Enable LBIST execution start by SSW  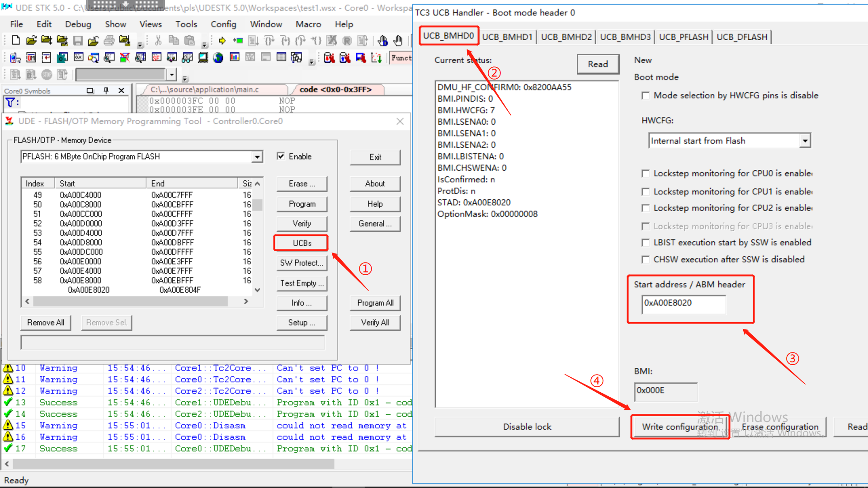(646, 243)
